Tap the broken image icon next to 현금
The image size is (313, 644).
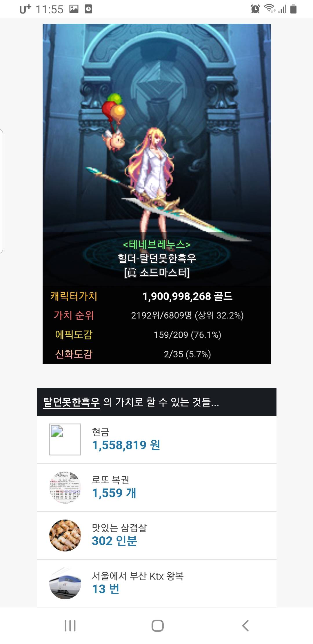point(65,439)
